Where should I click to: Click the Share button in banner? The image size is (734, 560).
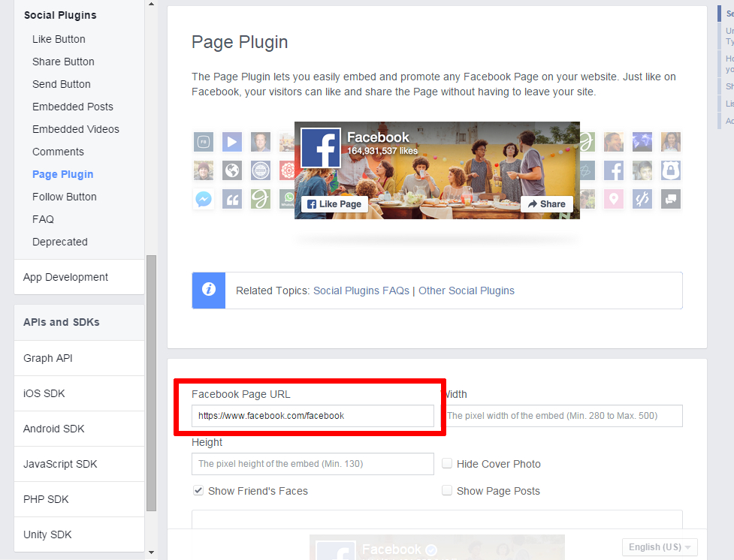click(x=547, y=204)
